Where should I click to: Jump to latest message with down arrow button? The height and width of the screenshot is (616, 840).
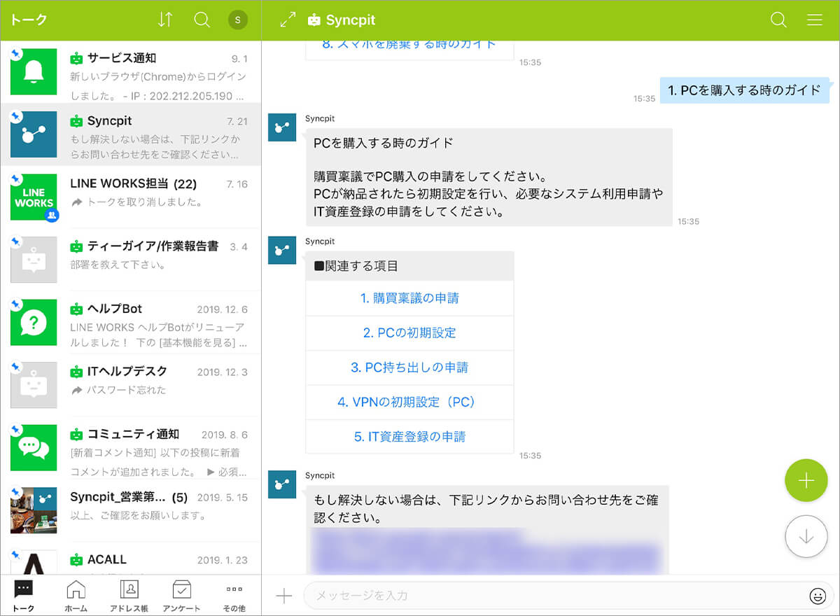(x=806, y=537)
